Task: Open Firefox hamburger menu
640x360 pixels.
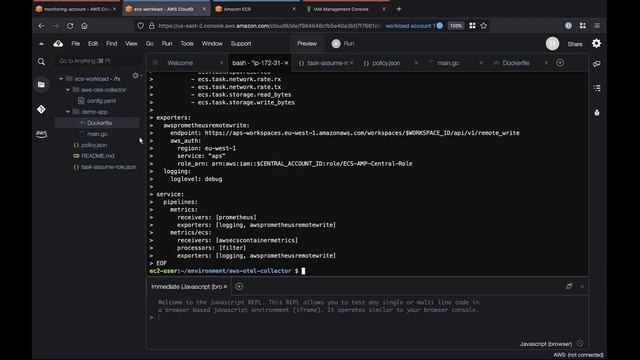Action: click(597, 26)
